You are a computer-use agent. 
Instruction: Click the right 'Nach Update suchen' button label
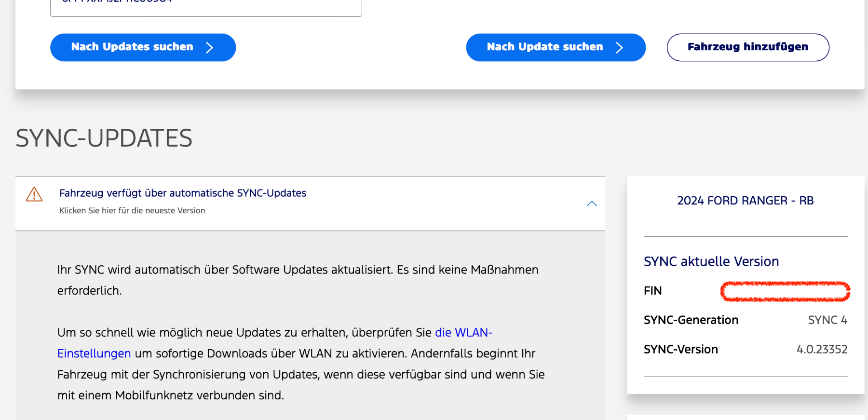pos(545,47)
